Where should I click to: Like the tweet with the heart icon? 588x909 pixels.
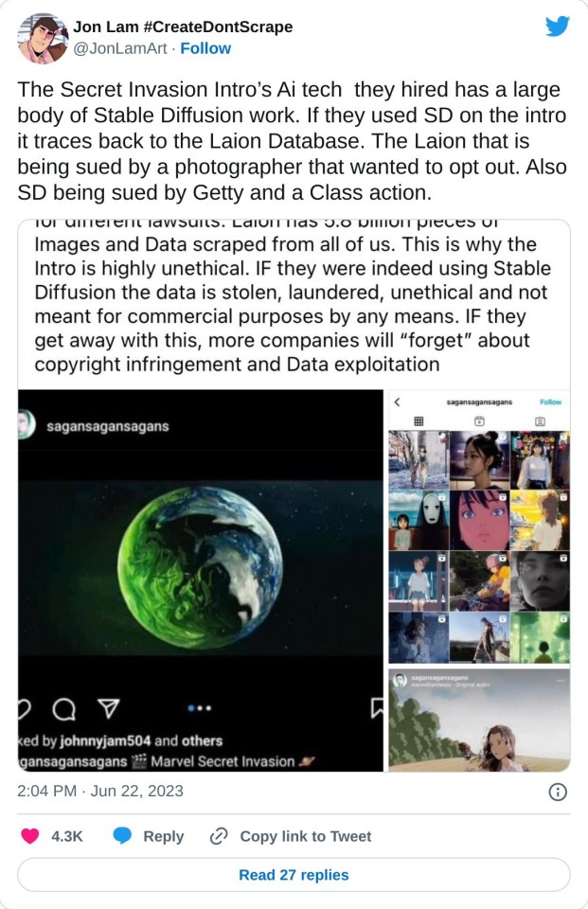click(x=30, y=836)
